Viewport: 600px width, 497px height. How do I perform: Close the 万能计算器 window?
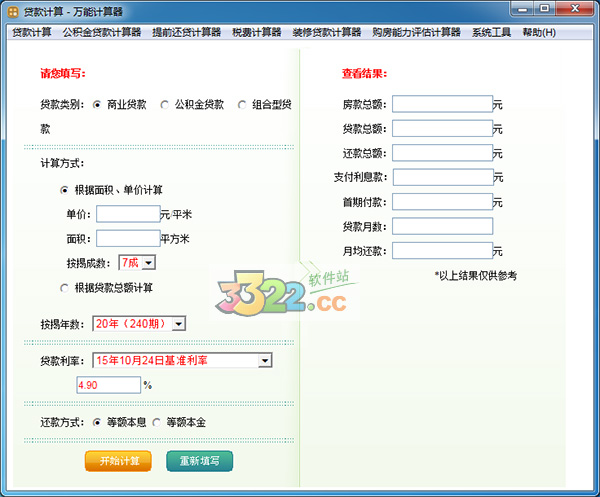pos(575,9)
